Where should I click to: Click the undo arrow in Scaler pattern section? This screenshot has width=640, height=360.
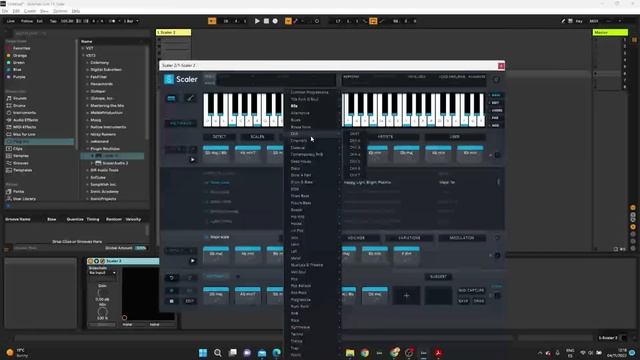[x=171, y=278]
